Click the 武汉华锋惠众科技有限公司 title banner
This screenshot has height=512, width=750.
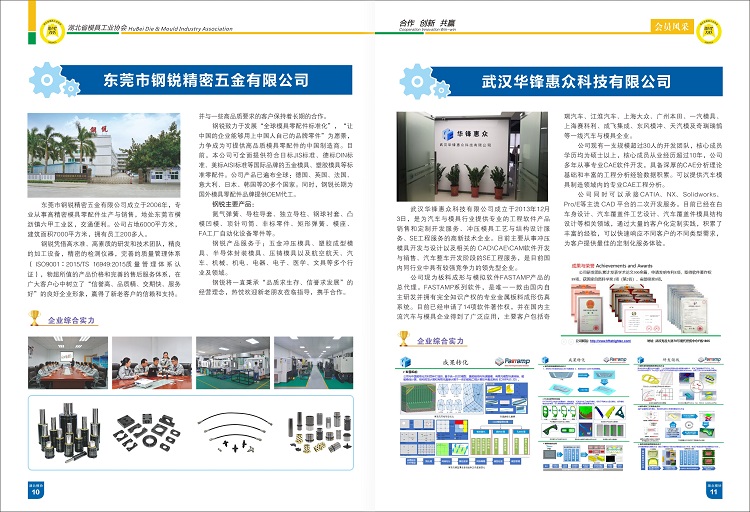pos(566,80)
